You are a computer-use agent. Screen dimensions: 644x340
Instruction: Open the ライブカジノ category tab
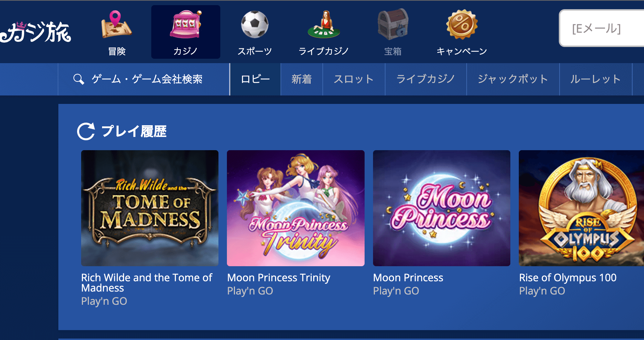point(426,79)
